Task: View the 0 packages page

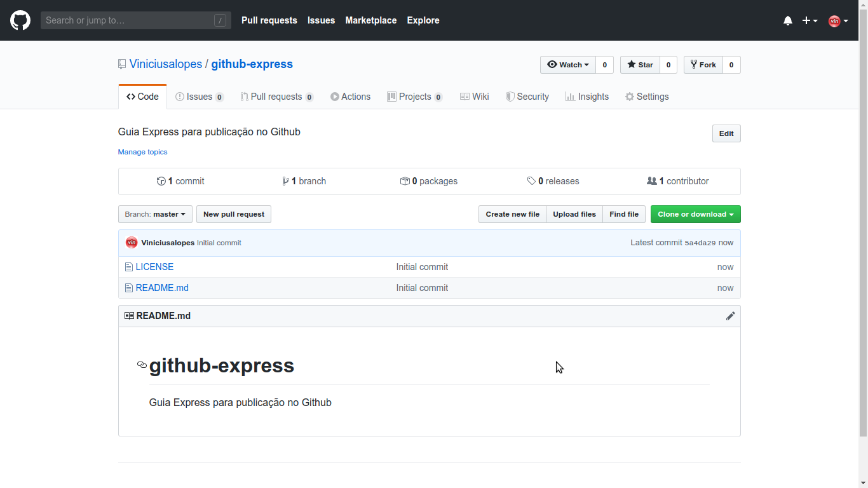Action: click(429, 181)
